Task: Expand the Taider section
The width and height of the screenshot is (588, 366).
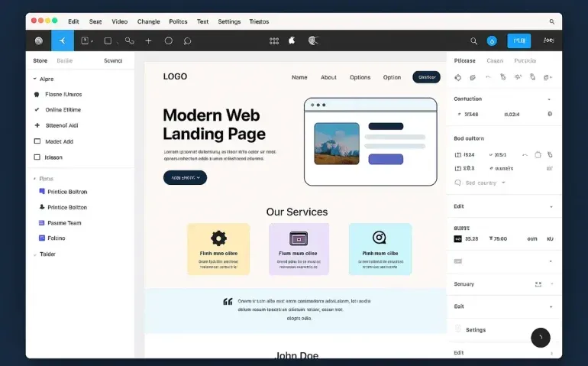Action: [35, 254]
